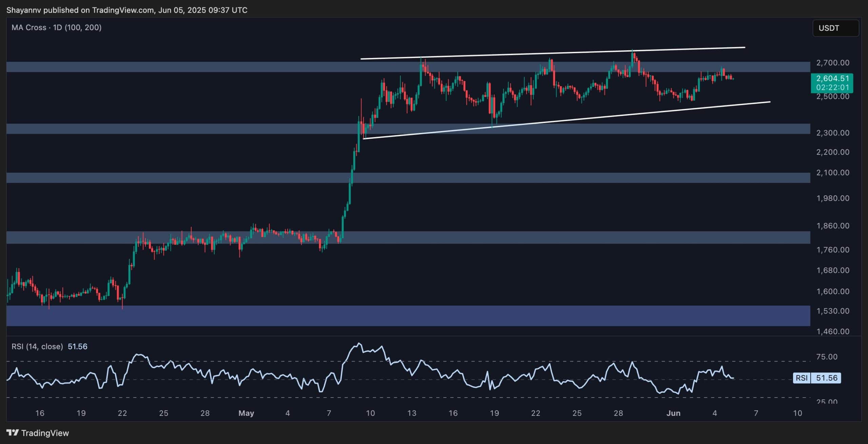Click the May label on the time axis
This screenshot has width=868, height=444.
(x=246, y=413)
